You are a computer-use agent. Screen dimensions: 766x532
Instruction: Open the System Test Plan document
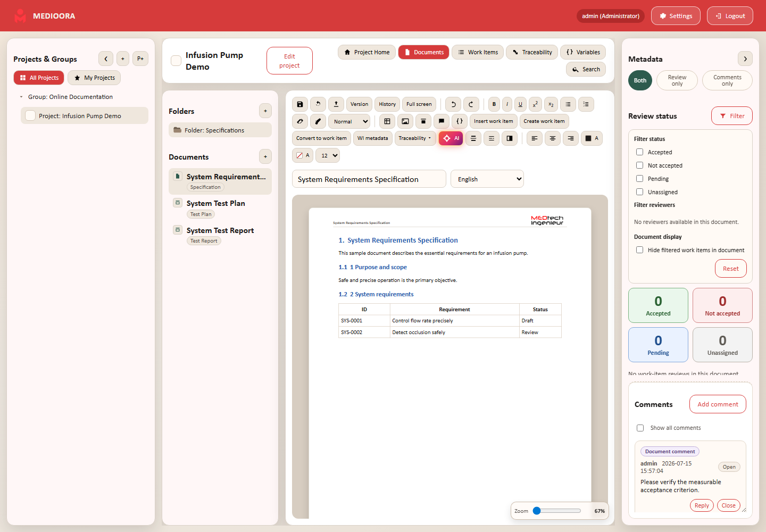[x=220, y=208]
